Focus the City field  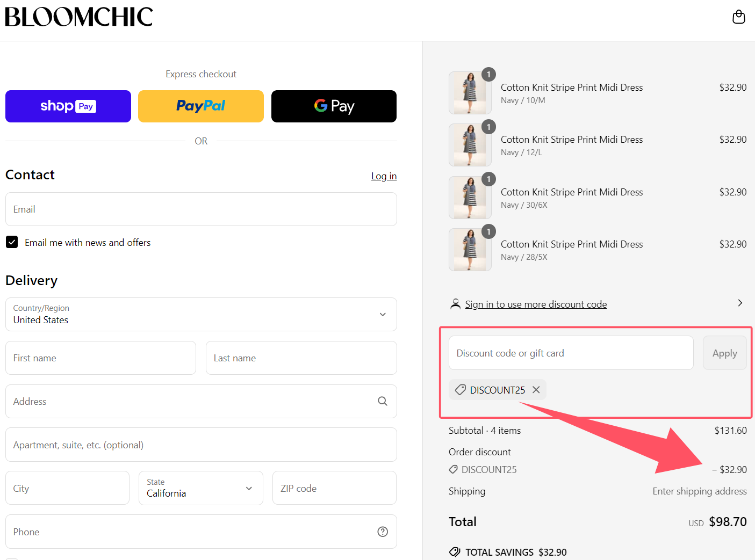pyautogui.click(x=67, y=488)
